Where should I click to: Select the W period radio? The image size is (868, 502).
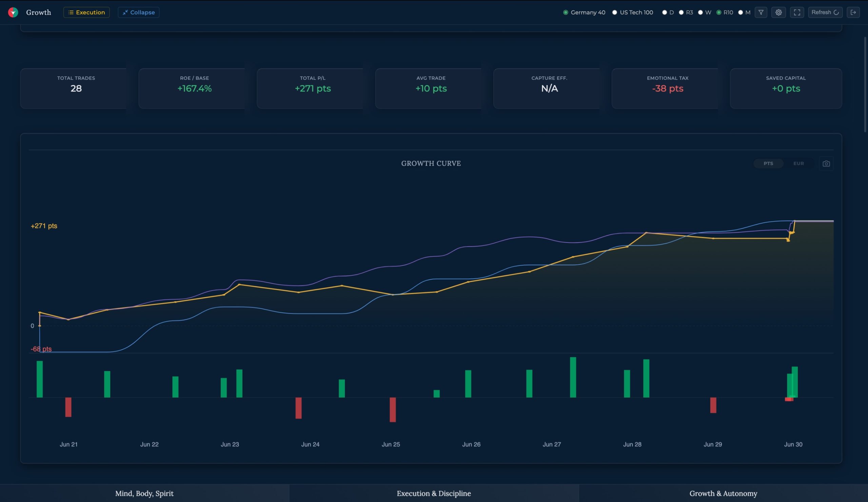[700, 13]
